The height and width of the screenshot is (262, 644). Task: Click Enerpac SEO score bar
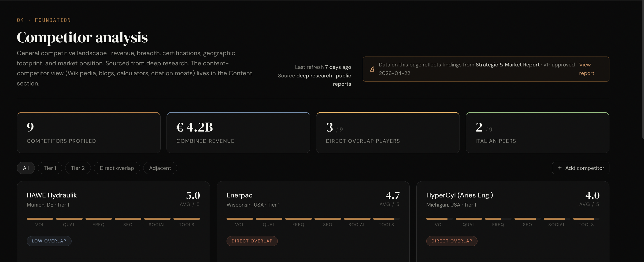[x=328, y=219]
